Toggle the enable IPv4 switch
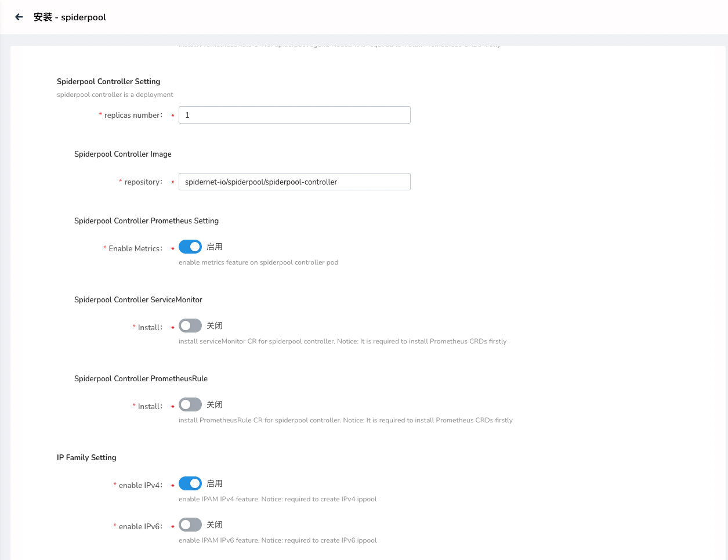728x560 pixels. click(190, 483)
